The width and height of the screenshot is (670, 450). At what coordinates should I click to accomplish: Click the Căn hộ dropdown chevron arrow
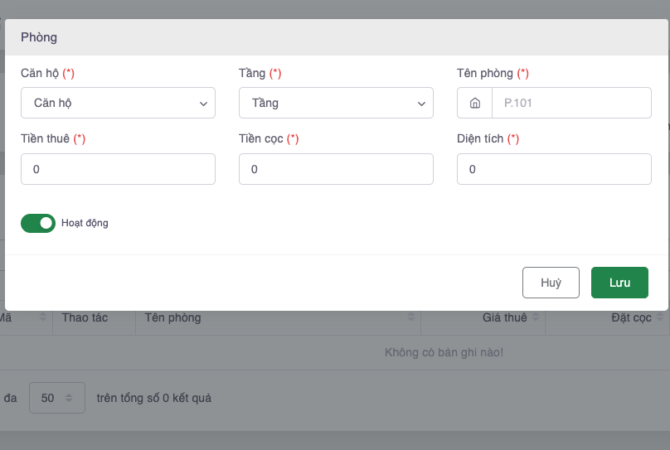[x=203, y=103]
